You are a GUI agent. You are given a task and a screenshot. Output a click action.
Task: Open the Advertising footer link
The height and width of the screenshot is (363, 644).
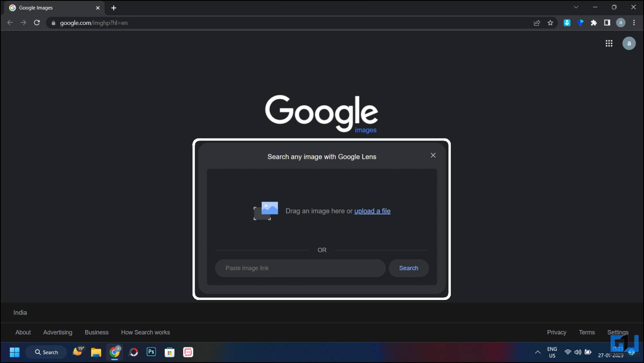click(58, 332)
